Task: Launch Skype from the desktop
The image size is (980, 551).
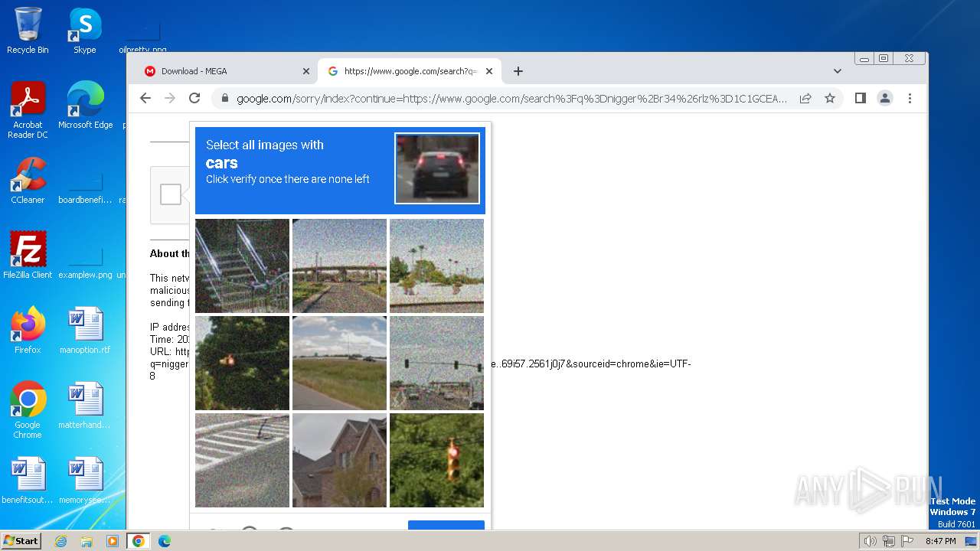Action: pyautogui.click(x=85, y=31)
